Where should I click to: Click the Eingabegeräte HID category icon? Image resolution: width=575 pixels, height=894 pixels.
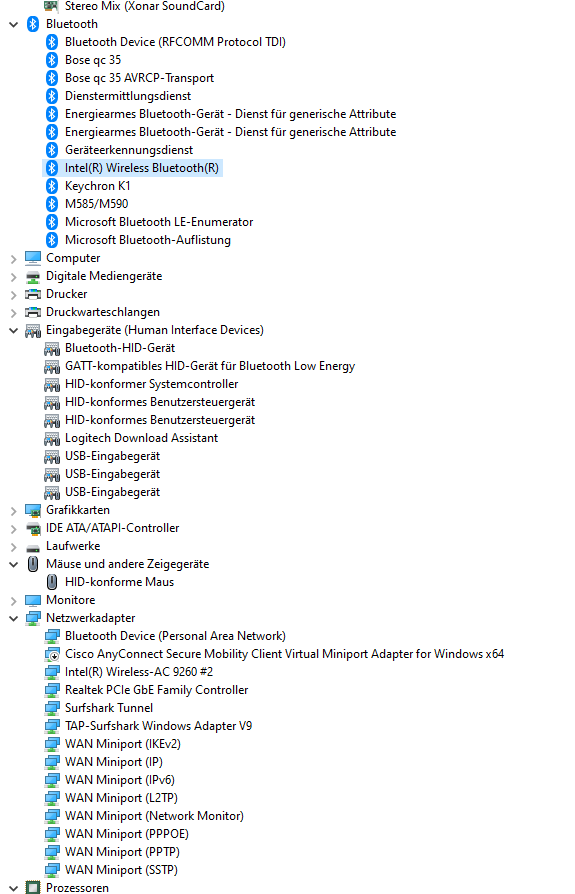tap(33, 331)
